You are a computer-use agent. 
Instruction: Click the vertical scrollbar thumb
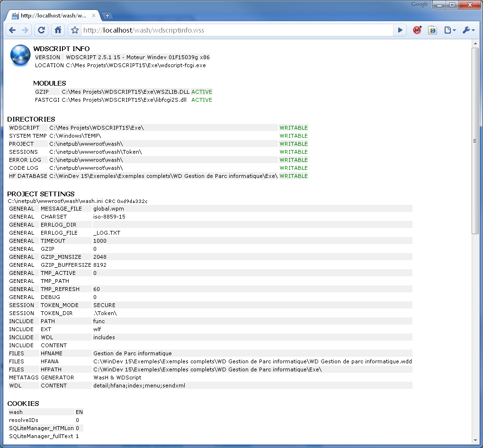pyautogui.click(x=475, y=141)
